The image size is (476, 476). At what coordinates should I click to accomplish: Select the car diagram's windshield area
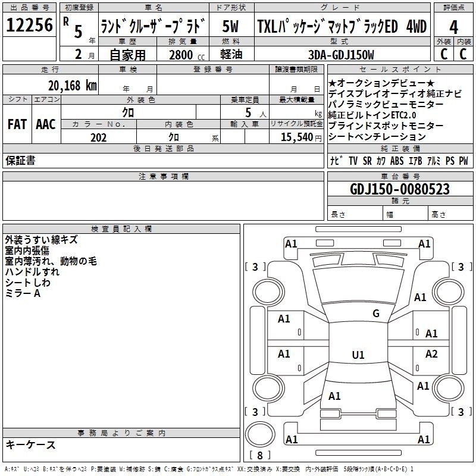(x=357, y=287)
